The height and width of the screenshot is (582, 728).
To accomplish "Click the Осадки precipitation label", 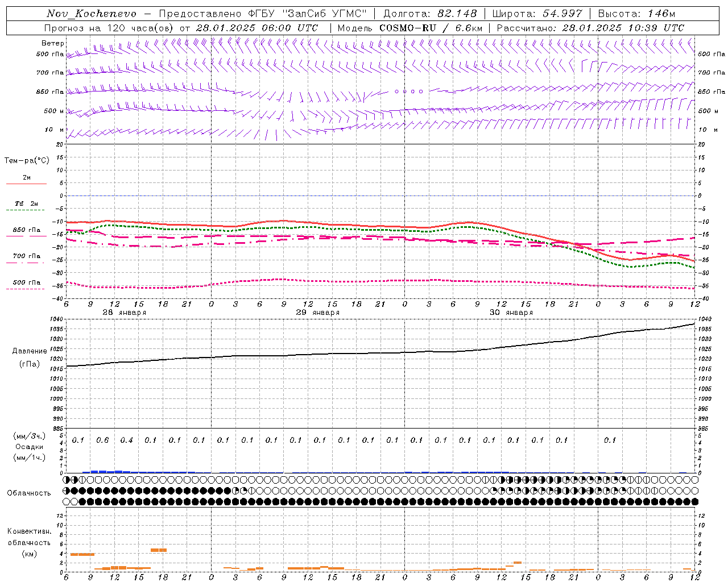I will point(30,447).
